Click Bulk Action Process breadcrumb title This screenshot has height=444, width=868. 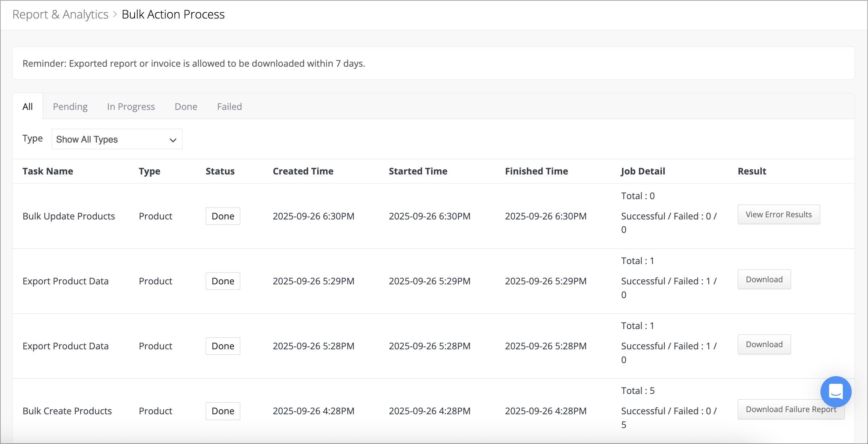tap(173, 15)
